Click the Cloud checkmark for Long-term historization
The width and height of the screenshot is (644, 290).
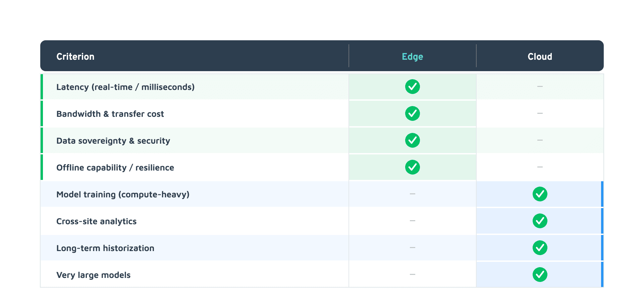(x=540, y=248)
